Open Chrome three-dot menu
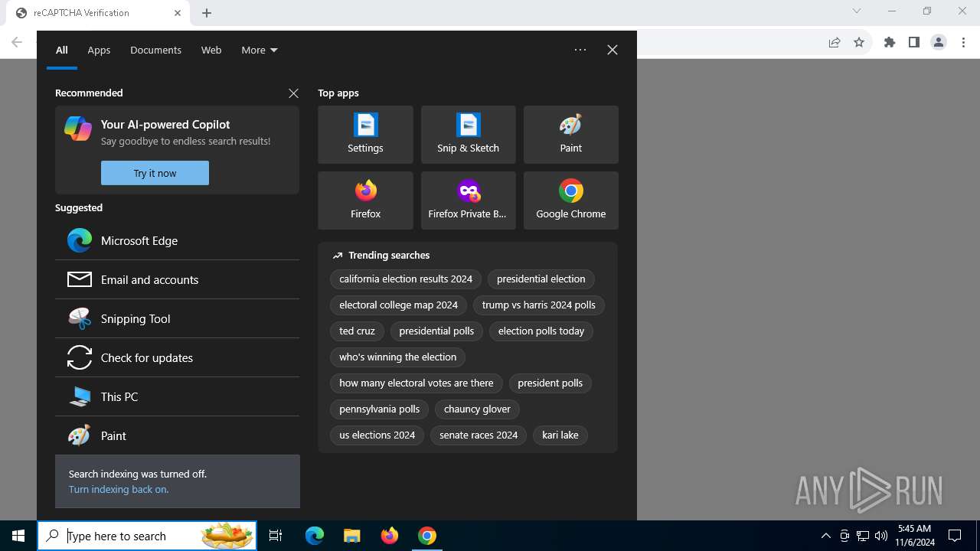 963,42
